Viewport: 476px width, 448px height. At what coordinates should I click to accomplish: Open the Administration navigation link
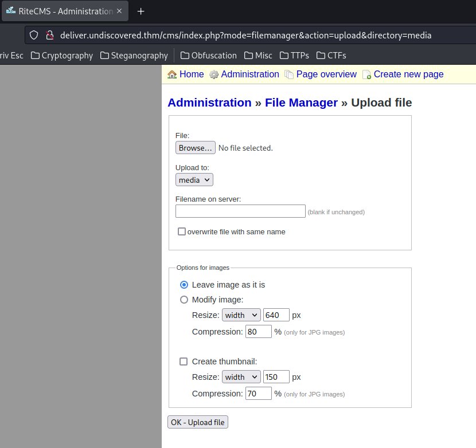250,74
